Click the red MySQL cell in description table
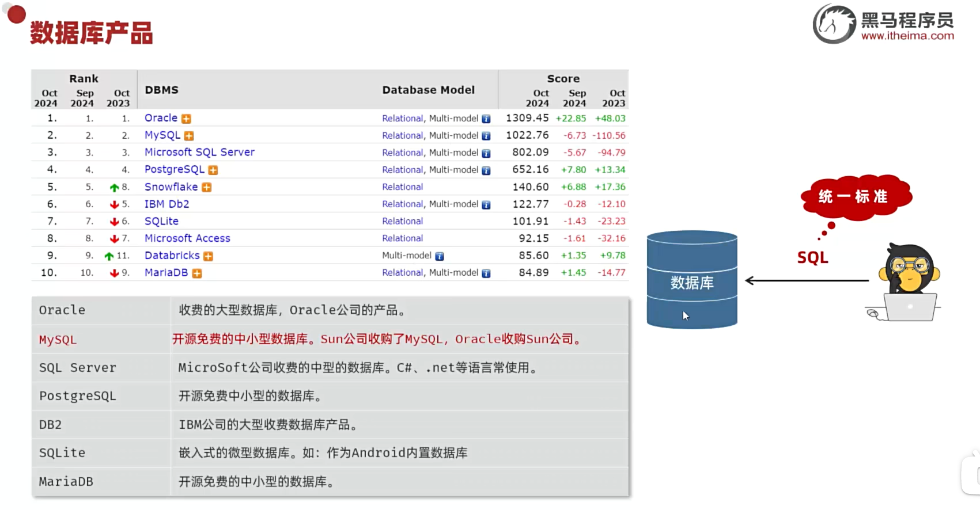This screenshot has height=510, width=980. [101, 340]
